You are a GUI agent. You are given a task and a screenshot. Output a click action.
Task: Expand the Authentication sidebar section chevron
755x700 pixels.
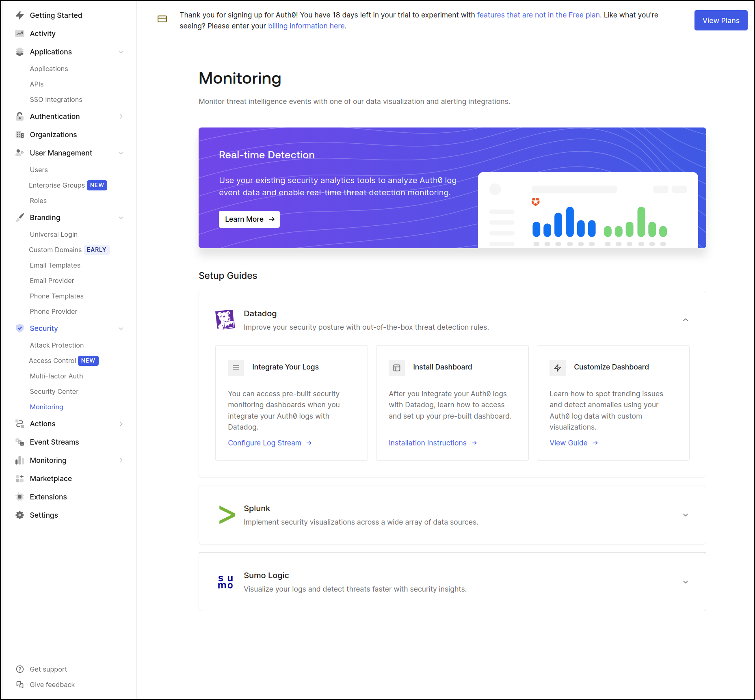pyautogui.click(x=121, y=117)
